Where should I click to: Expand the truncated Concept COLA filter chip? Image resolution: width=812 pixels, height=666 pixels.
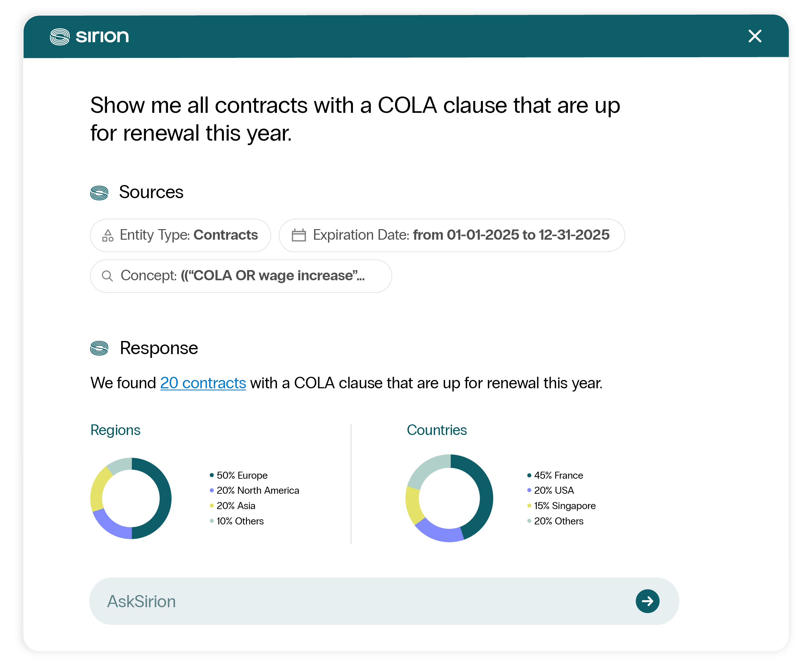click(x=241, y=276)
